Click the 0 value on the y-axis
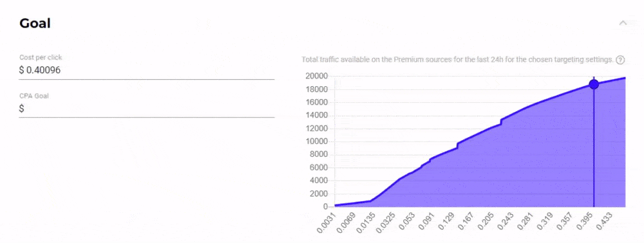644x243 pixels. point(325,206)
